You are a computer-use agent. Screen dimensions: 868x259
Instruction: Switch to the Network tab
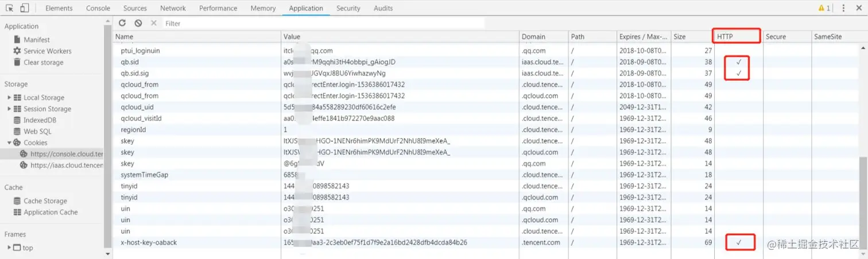point(173,8)
